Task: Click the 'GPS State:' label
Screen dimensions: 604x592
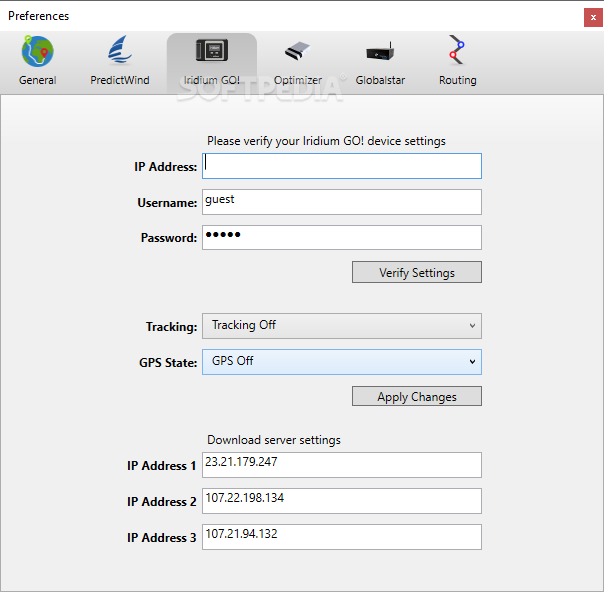Action: click(x=168, y=363)
